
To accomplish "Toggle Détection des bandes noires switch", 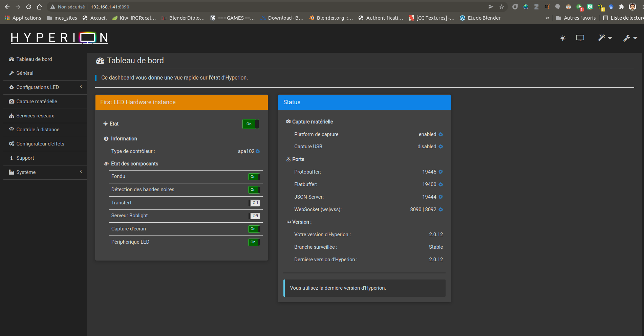I will pyautogui.click(x=254, y=190).
